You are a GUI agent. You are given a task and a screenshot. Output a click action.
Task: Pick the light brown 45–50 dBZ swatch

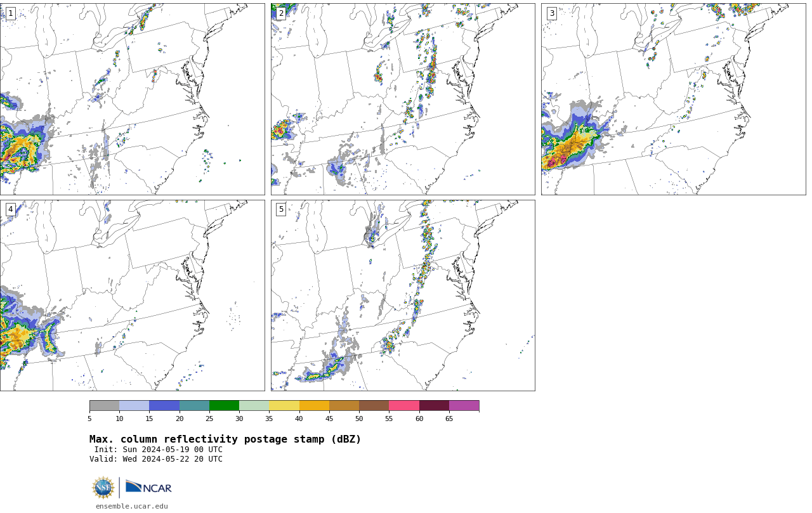pos(344,406)
